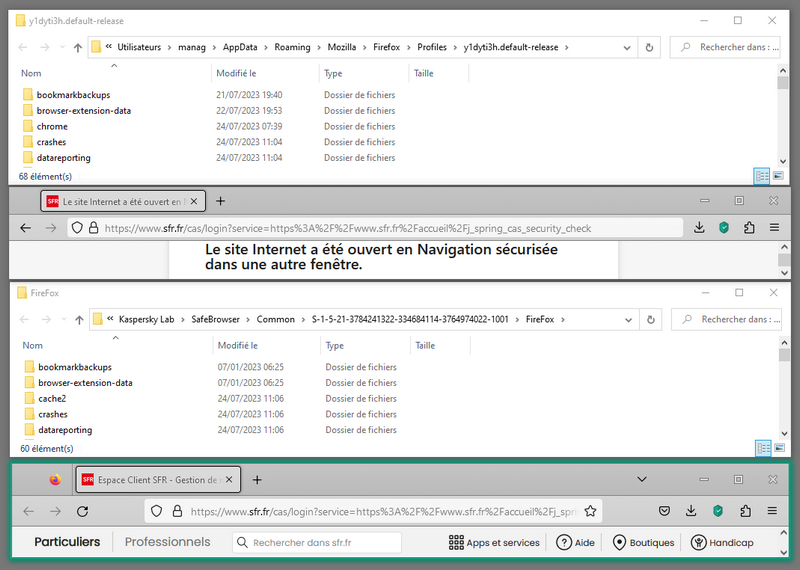
Task: Save page to Pocket in secured Firefox
Action: [x=664, y=511]
